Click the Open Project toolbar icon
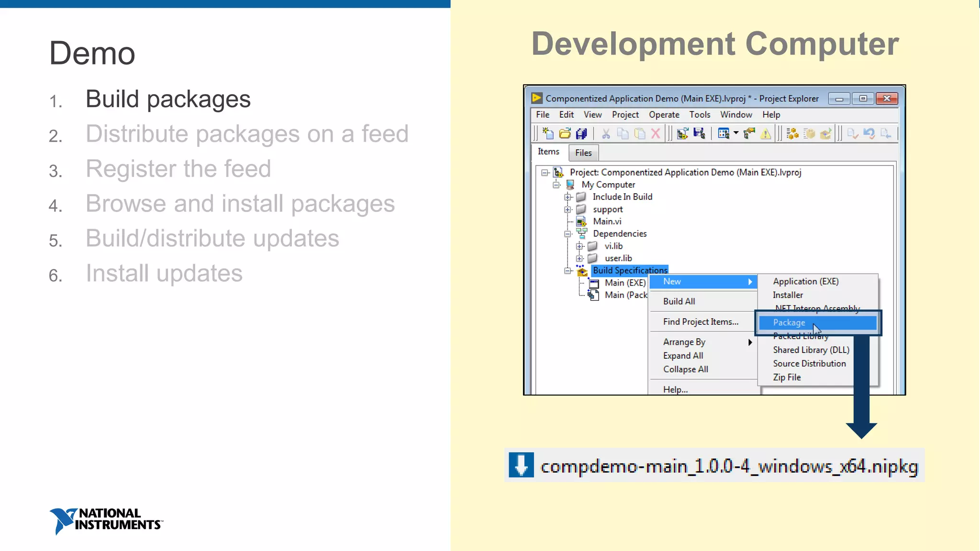Image resolution: width=980 pixels, height=551 pixels. [x=682, y=133]
